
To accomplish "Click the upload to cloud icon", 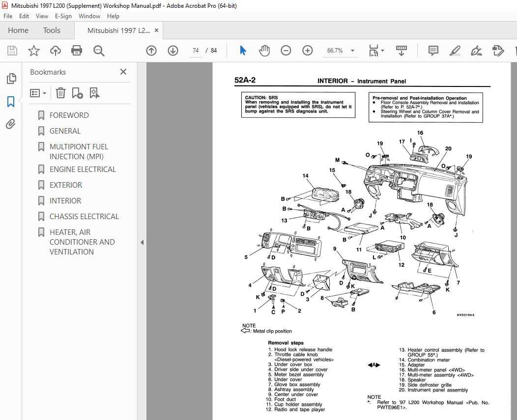I will tap(56, 51).
